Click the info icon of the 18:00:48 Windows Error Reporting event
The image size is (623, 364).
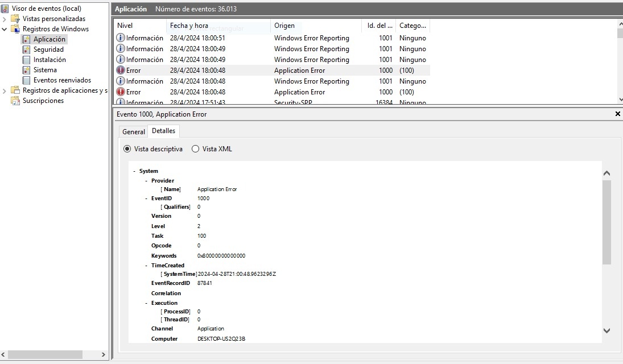pos(121,81)
